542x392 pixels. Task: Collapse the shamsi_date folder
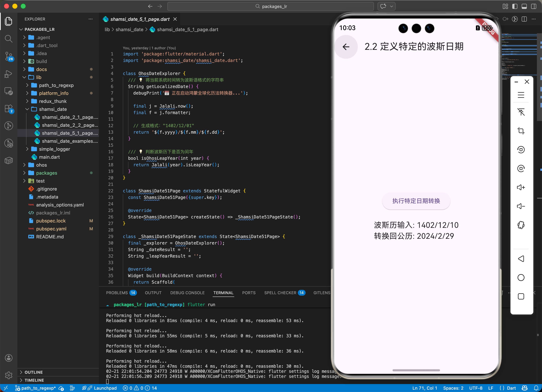click(53, 109)
